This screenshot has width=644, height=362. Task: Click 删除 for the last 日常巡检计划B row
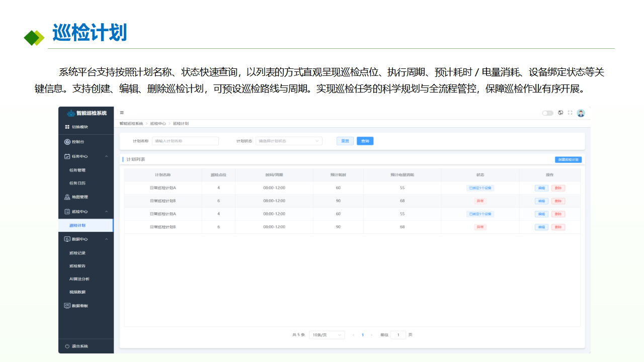[x=558, y=227]
